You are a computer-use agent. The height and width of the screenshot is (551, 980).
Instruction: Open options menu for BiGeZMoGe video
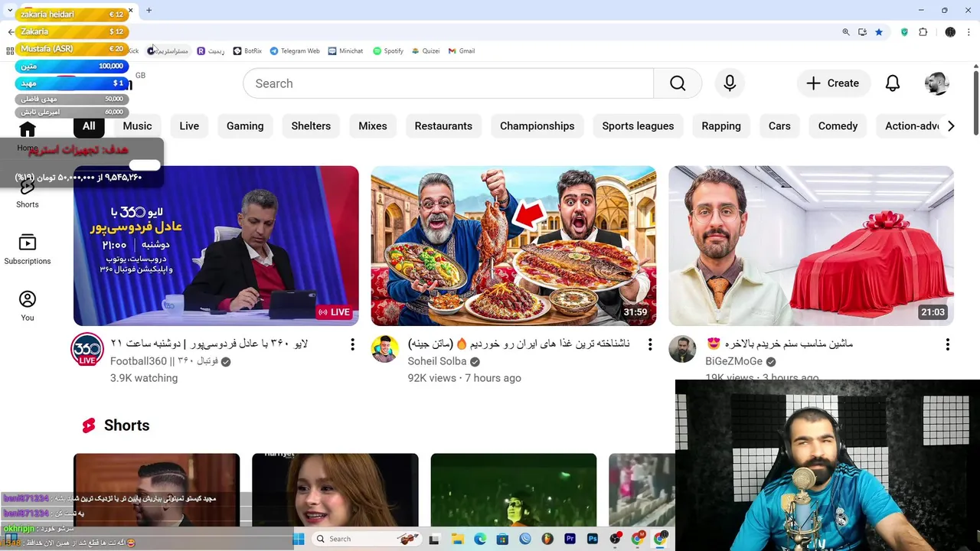(x=948, y=344)
